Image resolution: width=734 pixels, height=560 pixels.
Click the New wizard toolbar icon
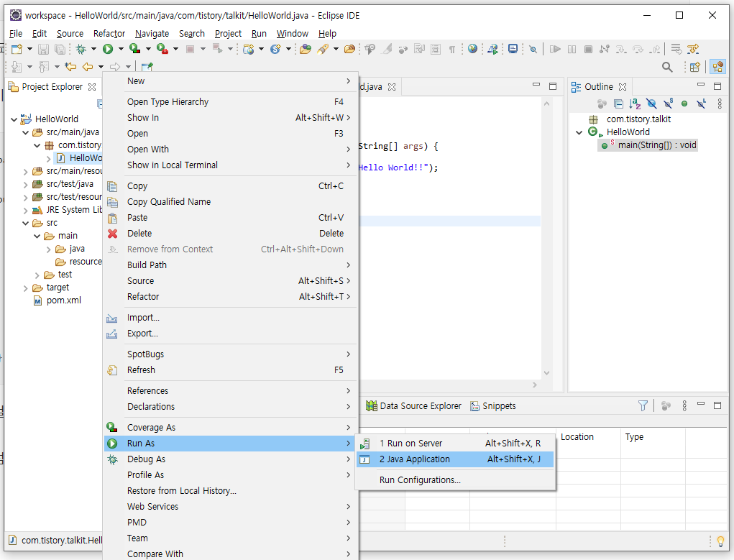coord(17,49)
